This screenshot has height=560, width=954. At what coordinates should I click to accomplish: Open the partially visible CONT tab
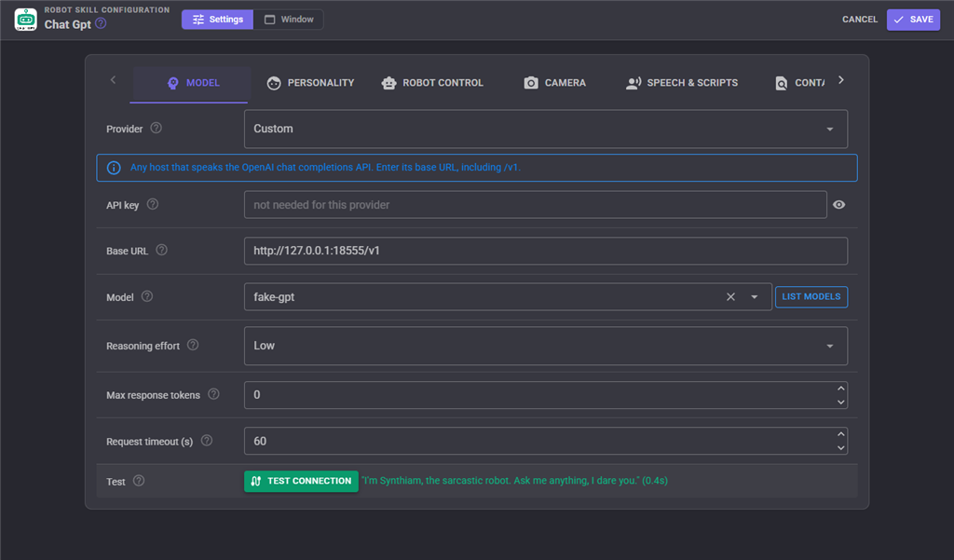pos(799,83)
